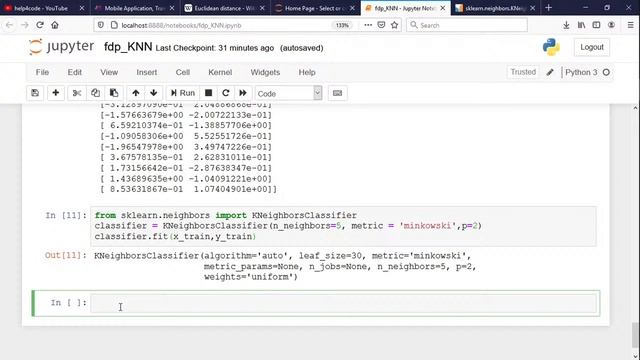Reload the current page

click(40, 25)
